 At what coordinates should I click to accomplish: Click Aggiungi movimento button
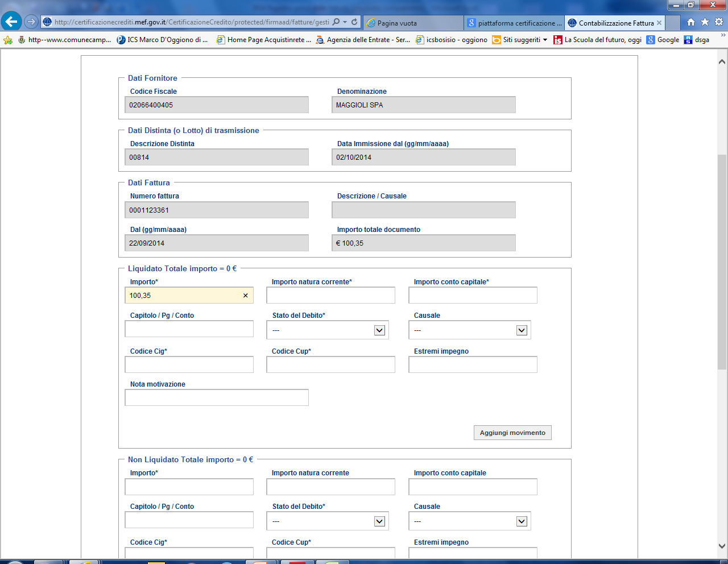point(512,433)
